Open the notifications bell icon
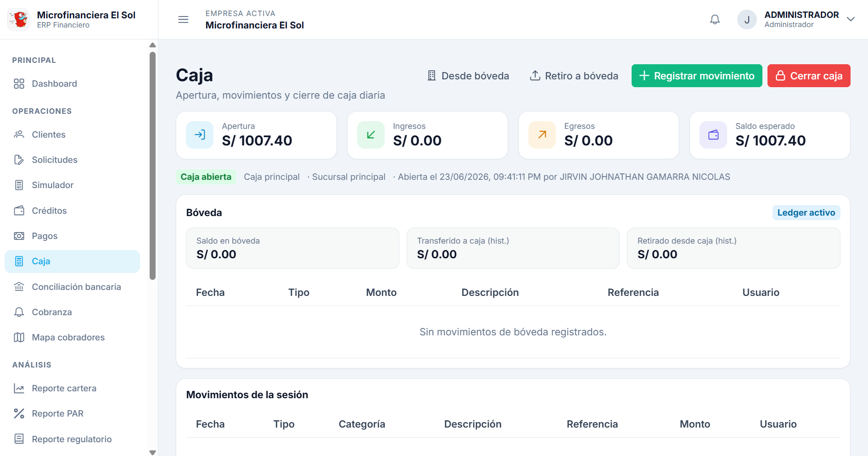This screenshot has width=868, height=456. 715,19
